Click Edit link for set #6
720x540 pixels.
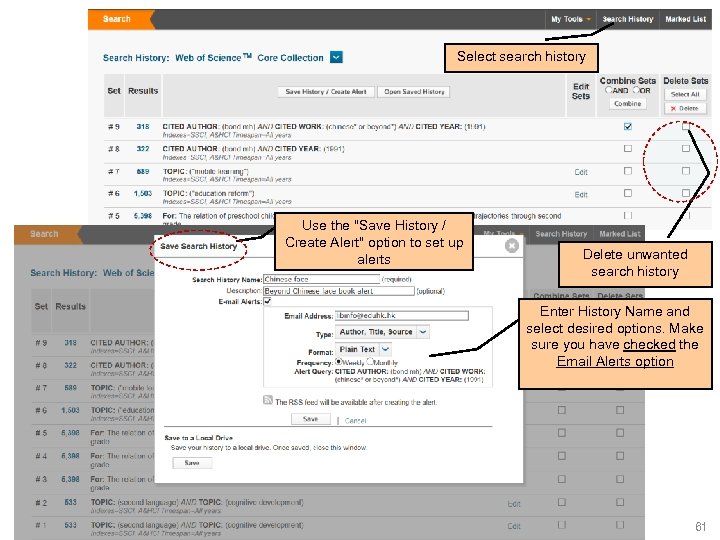tap(581, 195)
